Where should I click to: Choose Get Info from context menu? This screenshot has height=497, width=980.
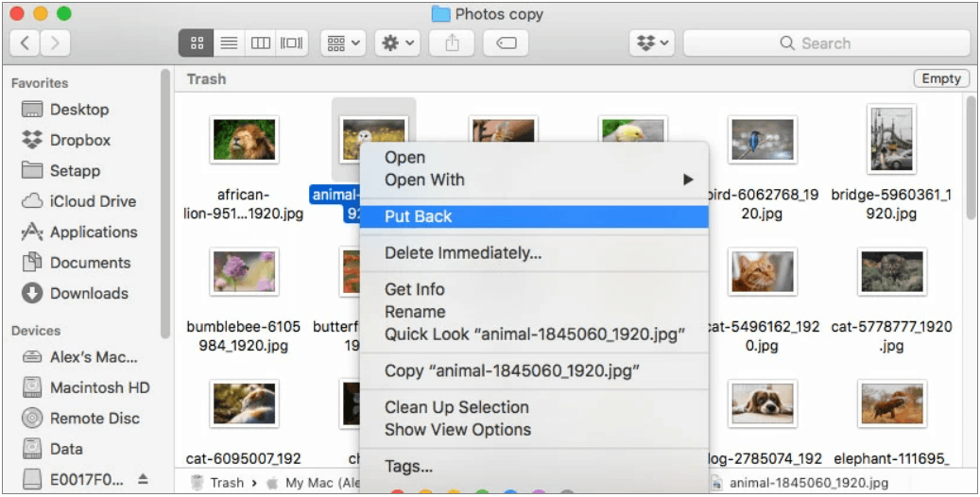pos(414,289)
